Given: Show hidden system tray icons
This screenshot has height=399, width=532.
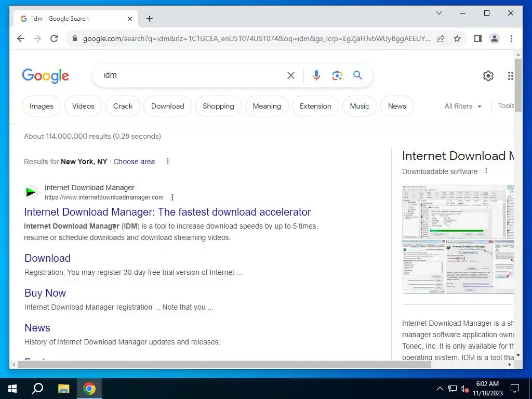Looking at the screenshot, I should click(x=440, y=389).
